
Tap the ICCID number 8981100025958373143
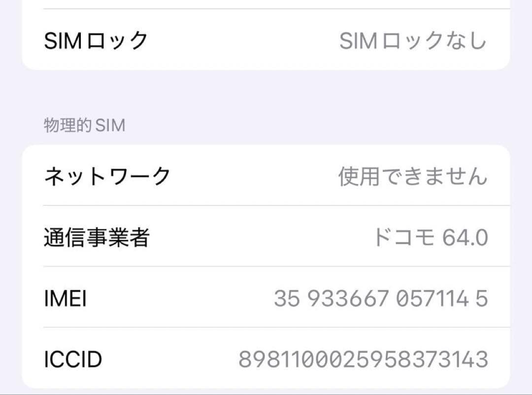coord(362,359)
